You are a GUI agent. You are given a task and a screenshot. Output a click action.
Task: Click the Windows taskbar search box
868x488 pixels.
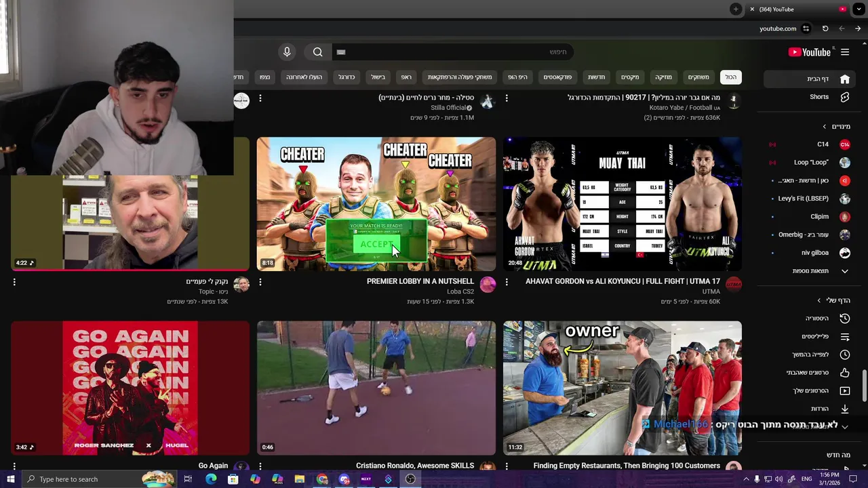pos(98,479)
